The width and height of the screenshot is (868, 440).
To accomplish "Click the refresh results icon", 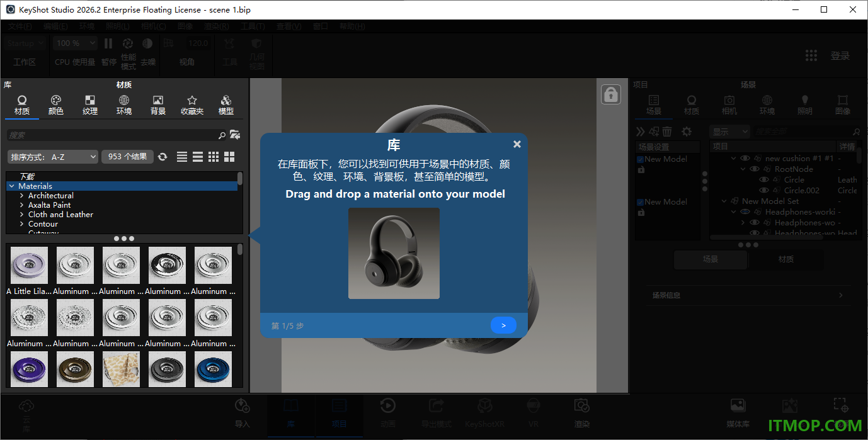I will coord(163,157).
